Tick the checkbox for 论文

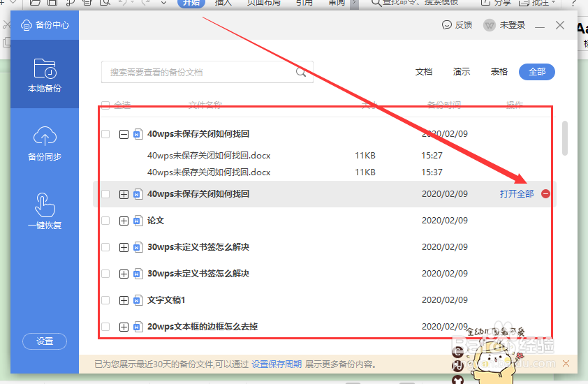tap(105, 221)
